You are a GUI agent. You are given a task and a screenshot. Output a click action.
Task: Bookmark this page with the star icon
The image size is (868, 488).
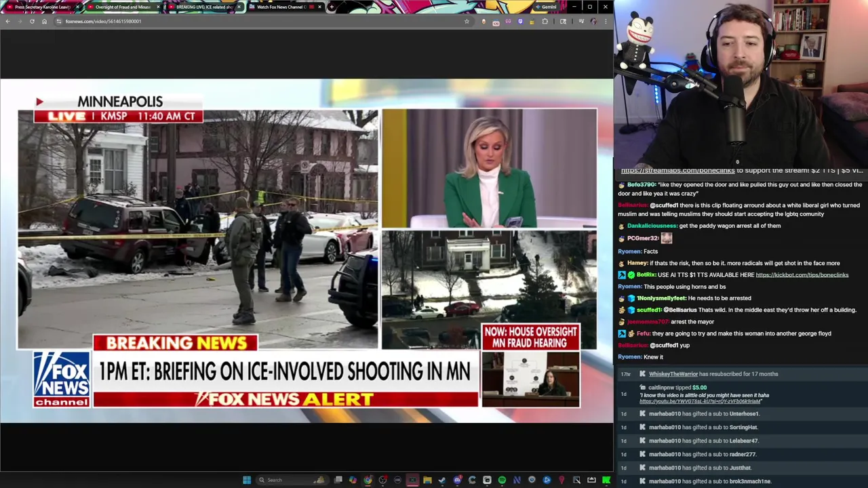pyautogui.click(x=467, y=21)
